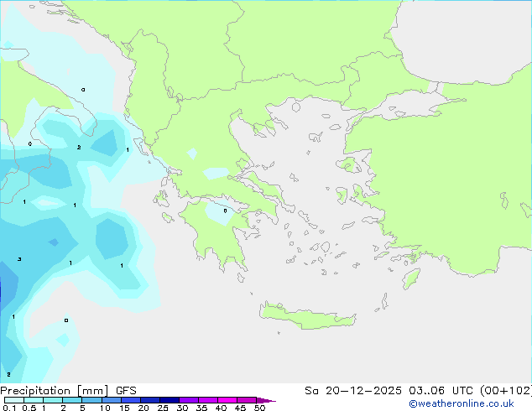This screenshot has height=411, width=532.
Task: Open the weatheronline.co.uk copyright link
Action: point(462,403)
